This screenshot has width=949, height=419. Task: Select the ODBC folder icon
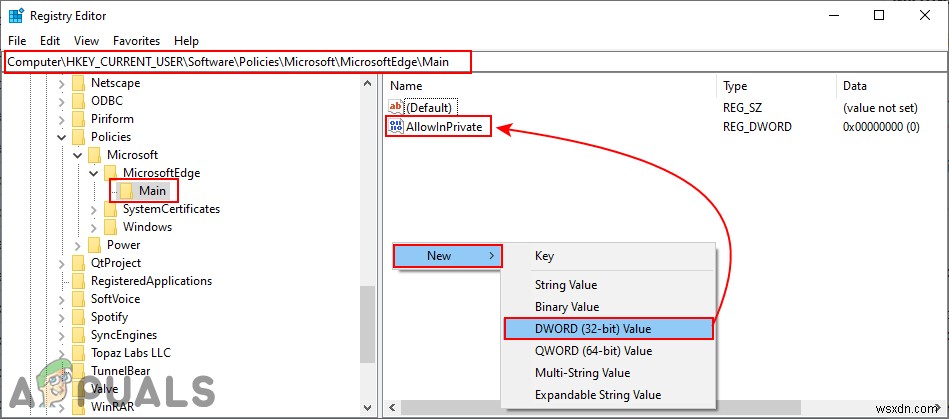(79, 101)
